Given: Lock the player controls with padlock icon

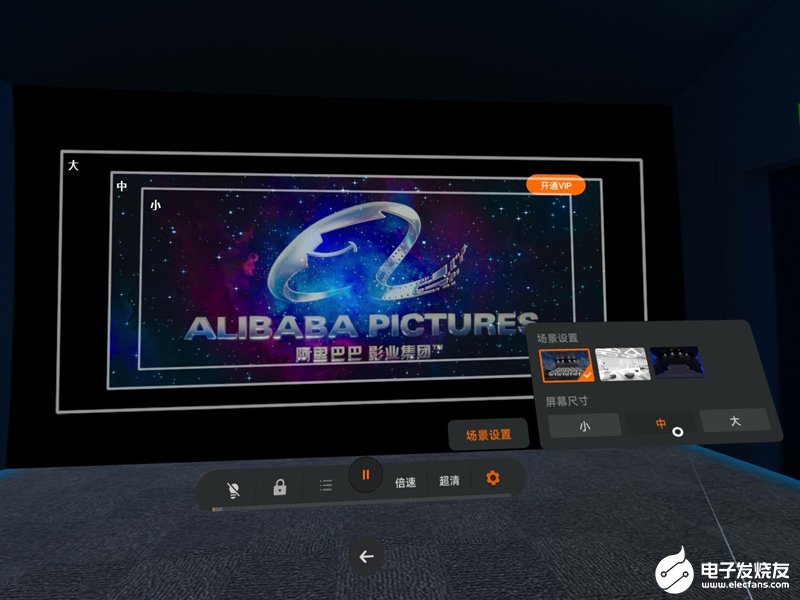Looking at the screenshot, I should click(x=280, y=487).
